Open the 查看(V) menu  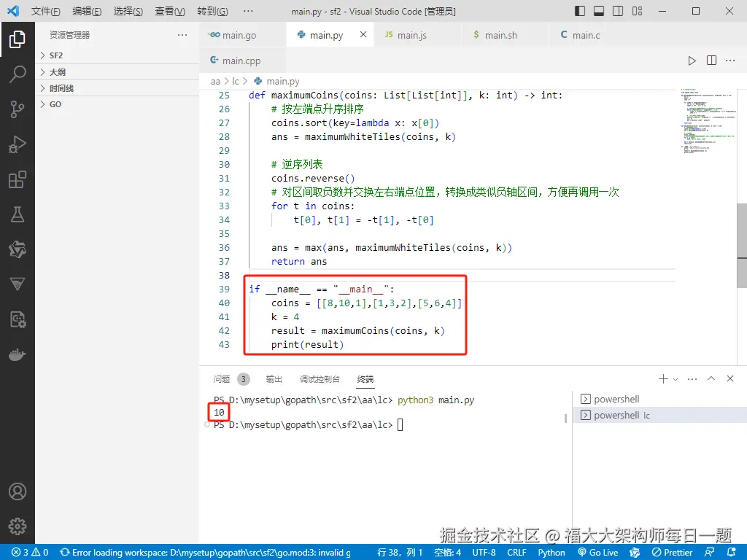click(170, 11)
